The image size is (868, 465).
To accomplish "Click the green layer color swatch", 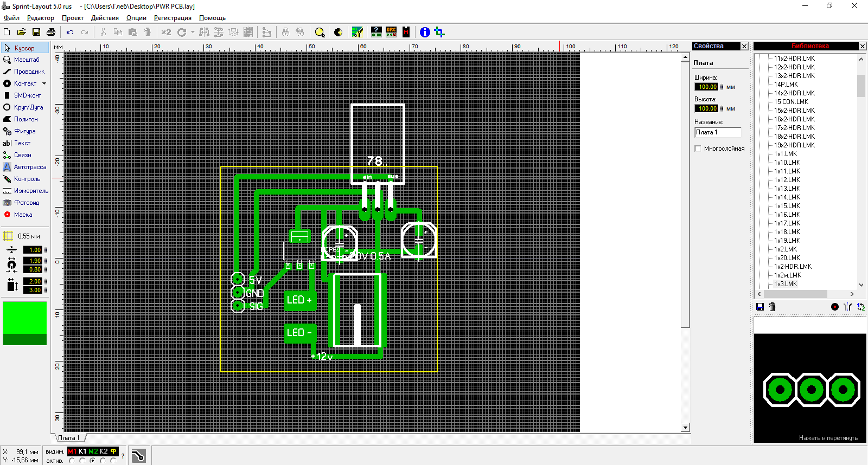I will [25, 324].
